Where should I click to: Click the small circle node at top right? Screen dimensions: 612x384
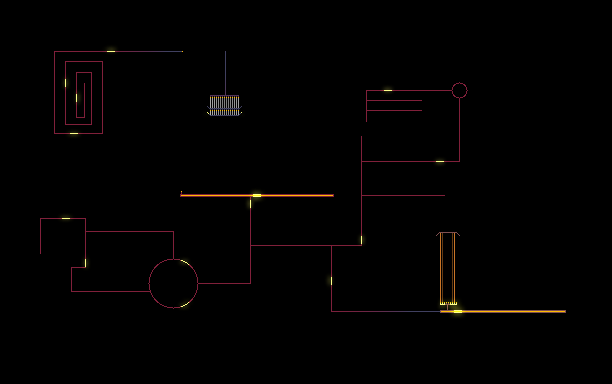(x=459, y=91)
